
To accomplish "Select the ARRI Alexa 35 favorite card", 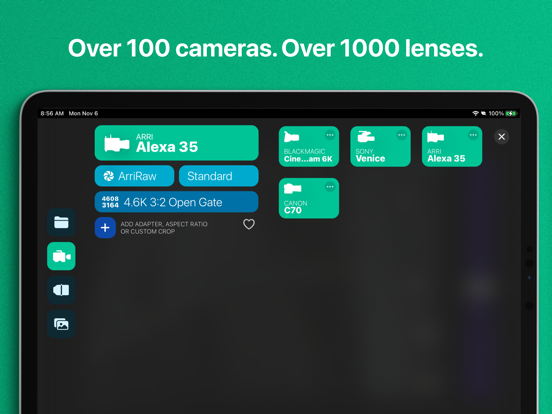I will click(x=452, y=146).
